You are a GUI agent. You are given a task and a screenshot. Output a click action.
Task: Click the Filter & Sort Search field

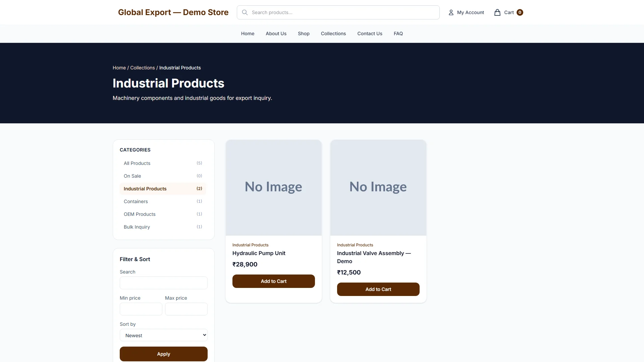tap(164, 283)
